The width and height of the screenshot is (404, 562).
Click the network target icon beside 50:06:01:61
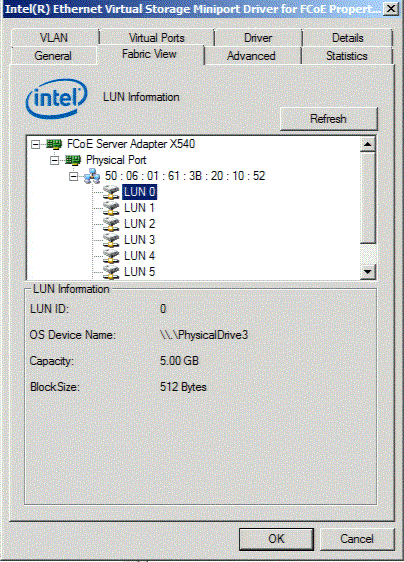(x=92, y=176)
